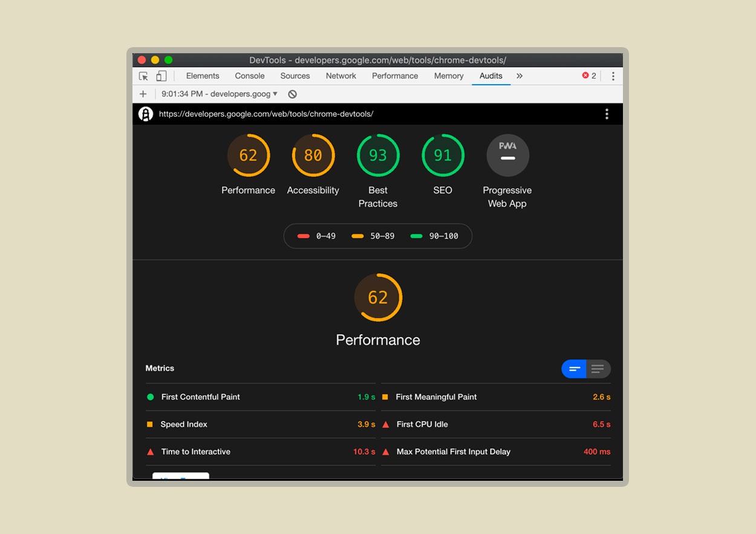Viewport: 756px width, 534px height.
Task: Click the Time to Interactive metric
Action: (x=260, y=452)
